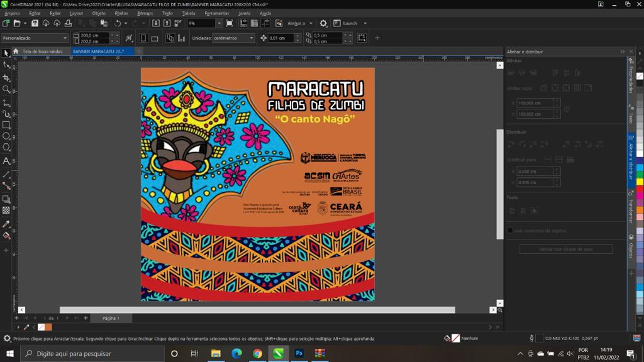Switch to the Tela de boas-vindas tab

pos(42,52)
